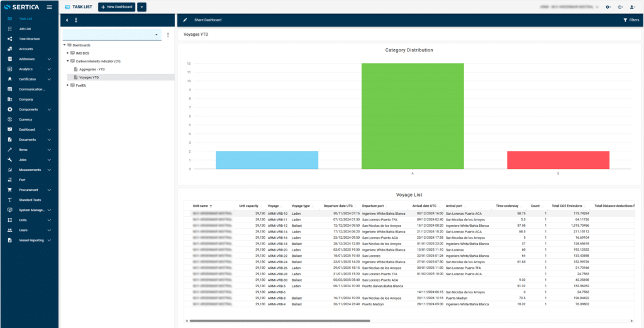The height and width of the screenshot is (328, 644).
Task: Click the Company sidebar icon
Action: 10,99
